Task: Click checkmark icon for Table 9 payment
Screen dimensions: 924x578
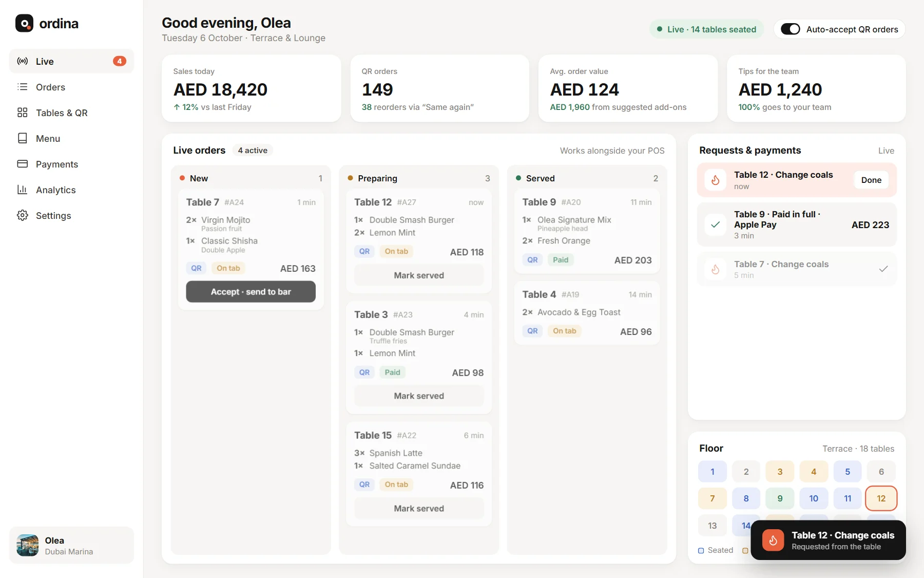Action: pos(715,225)
